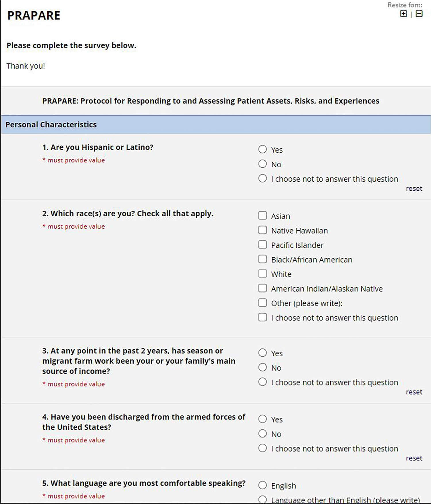Increase font size with plus icon

click(403, 14)
